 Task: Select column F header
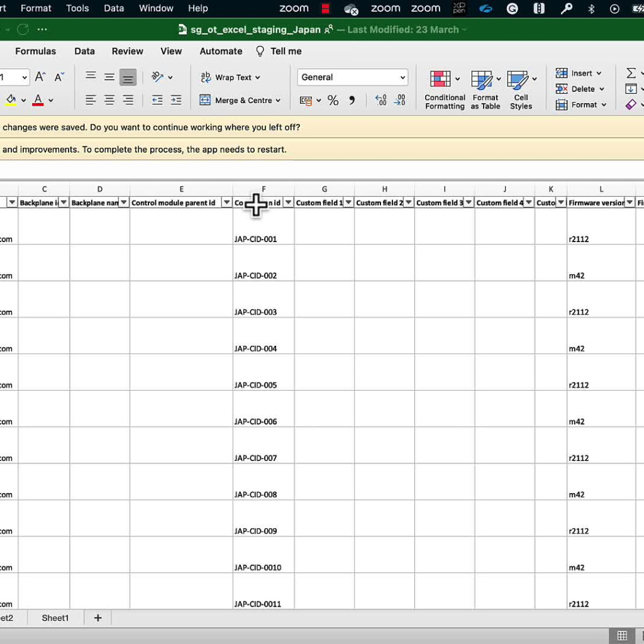point(264,189)
